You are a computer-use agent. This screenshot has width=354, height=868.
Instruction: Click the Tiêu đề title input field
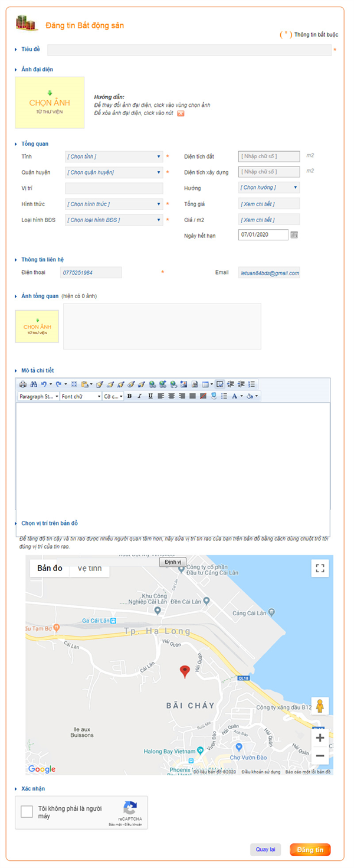coord(189,50)
